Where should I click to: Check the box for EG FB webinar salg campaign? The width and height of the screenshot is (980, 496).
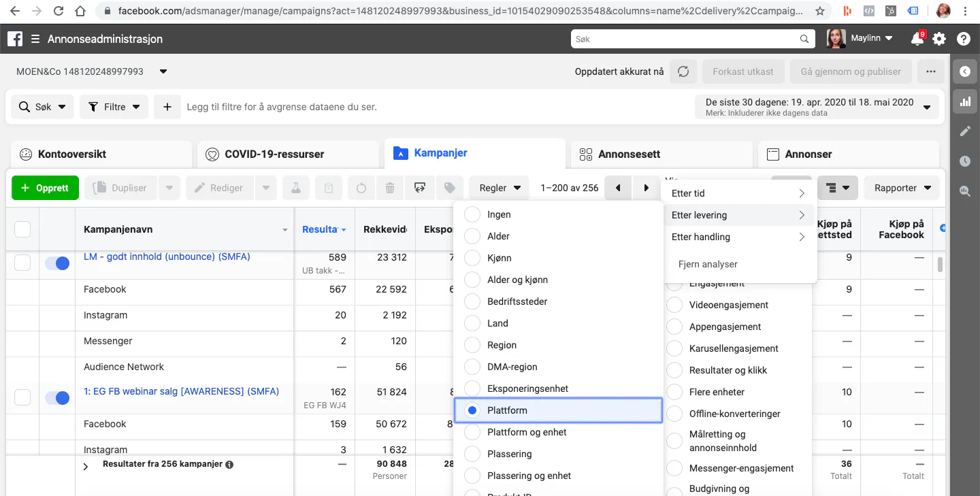22,398
